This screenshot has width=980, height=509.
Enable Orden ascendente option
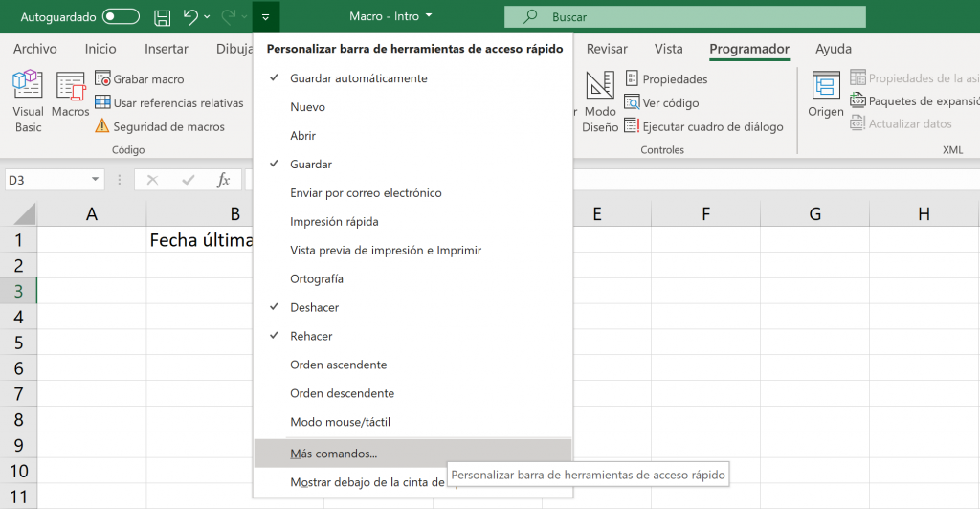pos(412,365)
